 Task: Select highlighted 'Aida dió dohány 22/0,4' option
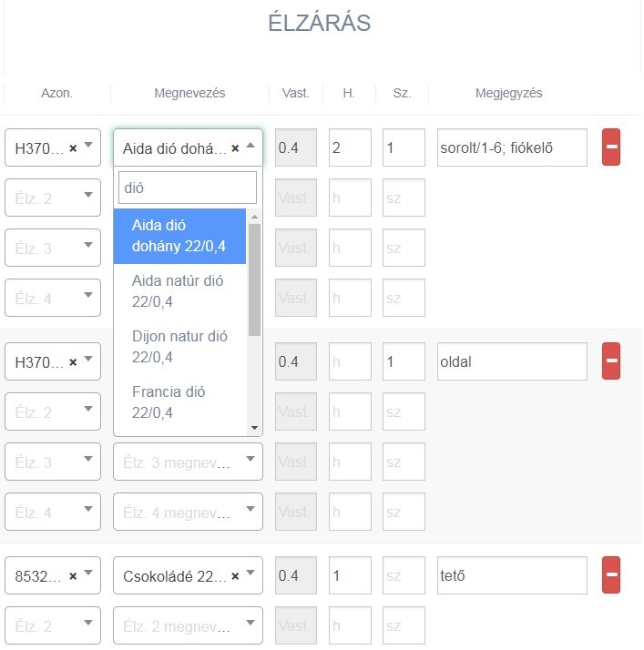coord(178,236)
